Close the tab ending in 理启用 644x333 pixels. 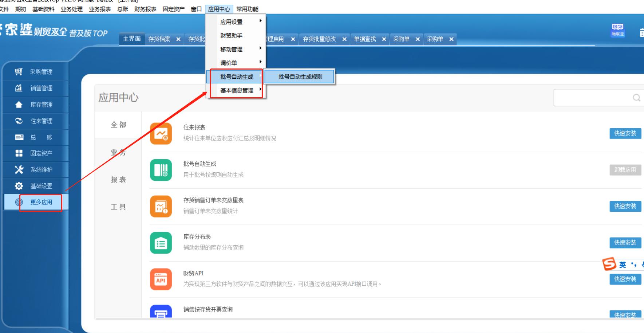click(x=293, y=39)
